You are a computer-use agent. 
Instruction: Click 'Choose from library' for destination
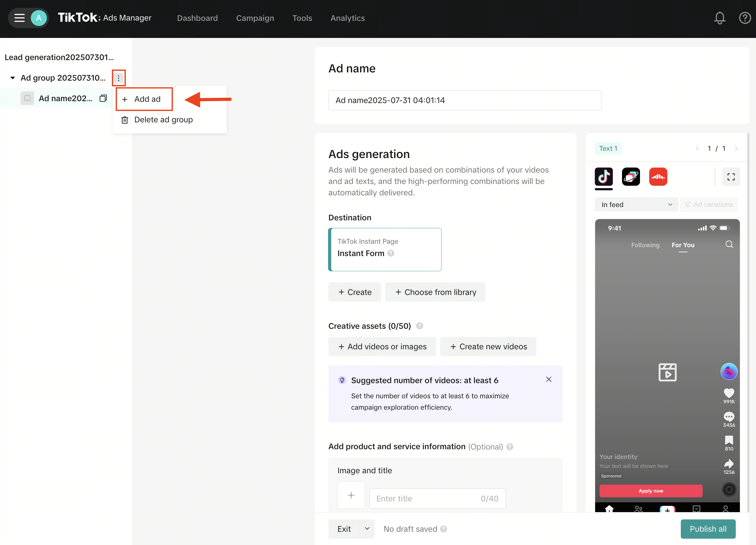click(435, 292)
